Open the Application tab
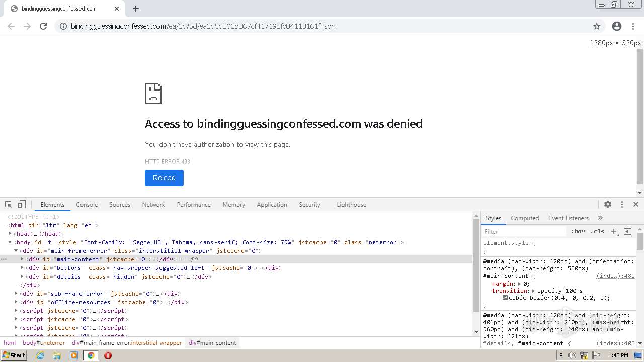The height and width of the screenshot is (362, 644). coord(272,205)
